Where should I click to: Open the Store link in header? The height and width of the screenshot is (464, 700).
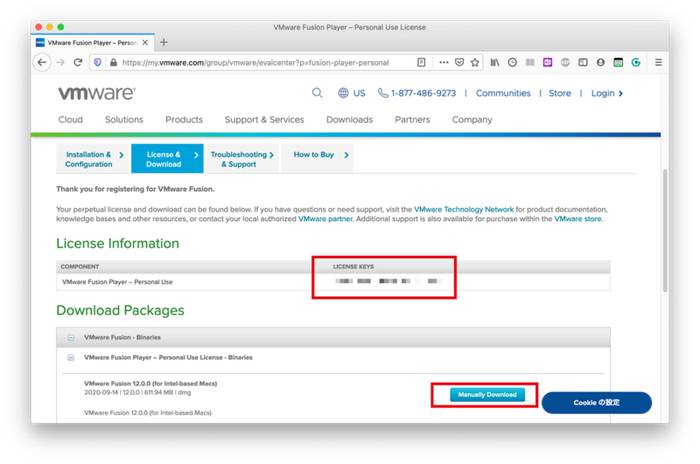(x=560, y=93)
